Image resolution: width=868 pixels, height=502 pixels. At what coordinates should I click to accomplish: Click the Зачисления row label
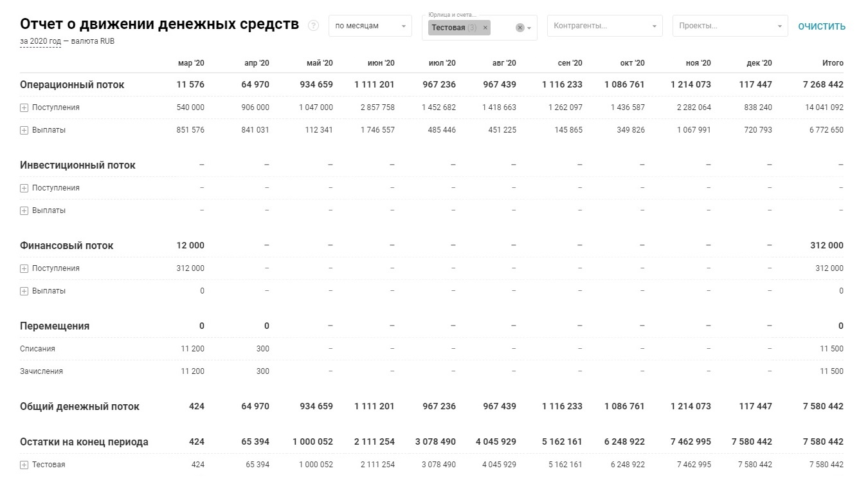(x=41, y=371)
